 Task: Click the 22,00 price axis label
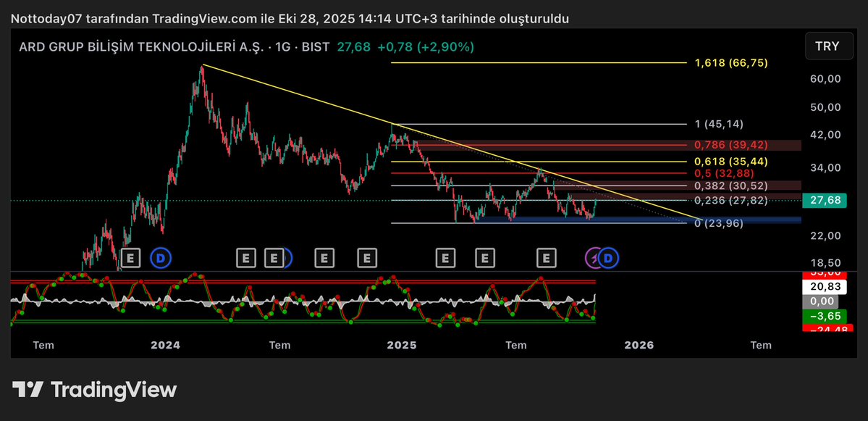825,236
